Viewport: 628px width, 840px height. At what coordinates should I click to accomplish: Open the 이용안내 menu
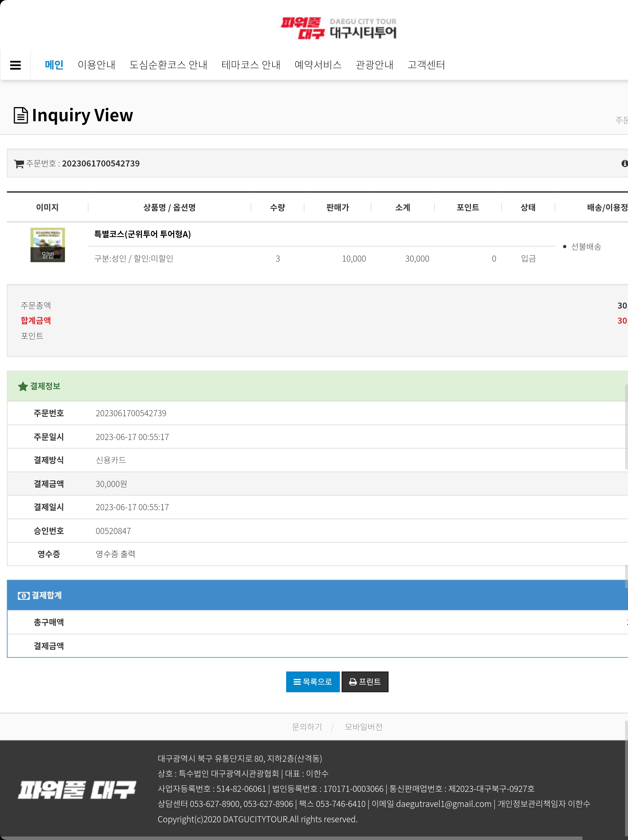[x=97, y=65]
